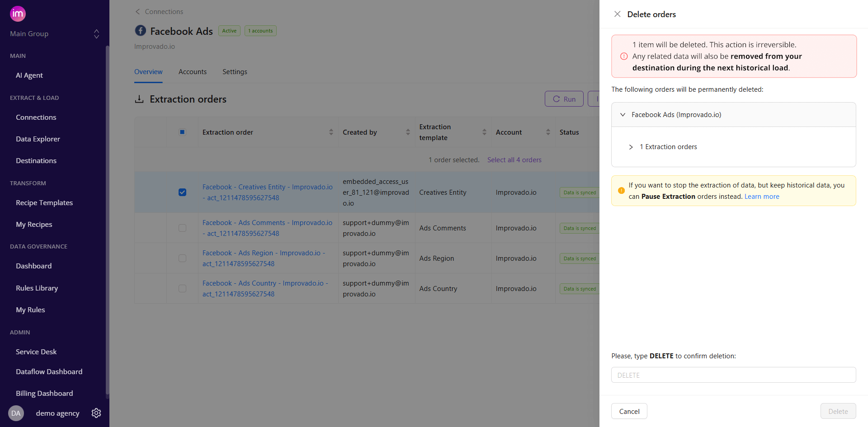
Task: Click the DA user avatar
Action: tap(16, 413)
